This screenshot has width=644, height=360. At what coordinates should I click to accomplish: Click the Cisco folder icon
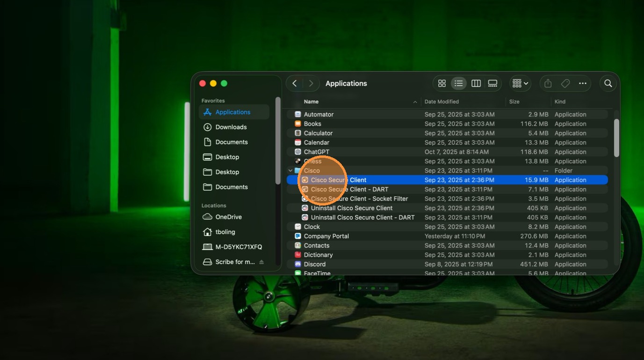pyautogui.click(x=298, y=170)
